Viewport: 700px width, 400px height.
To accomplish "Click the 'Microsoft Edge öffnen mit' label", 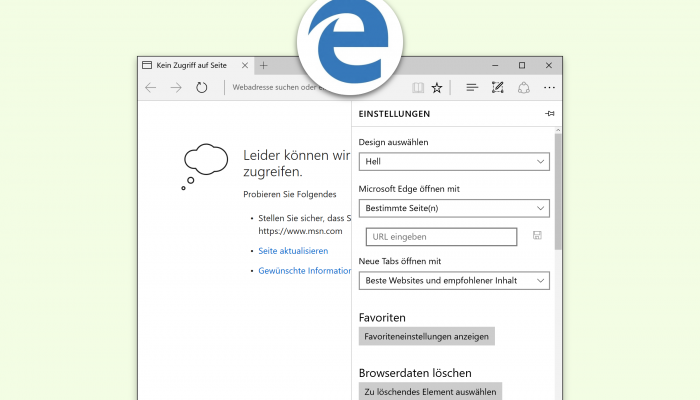I will (x=409, y=189).
